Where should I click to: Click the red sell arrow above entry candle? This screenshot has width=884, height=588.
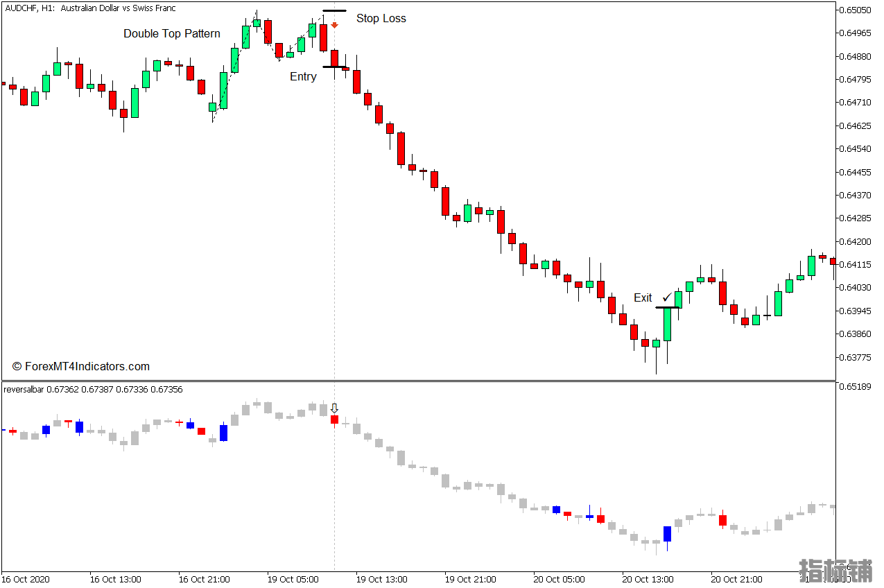pyautogui.click(x=334, y=25)
